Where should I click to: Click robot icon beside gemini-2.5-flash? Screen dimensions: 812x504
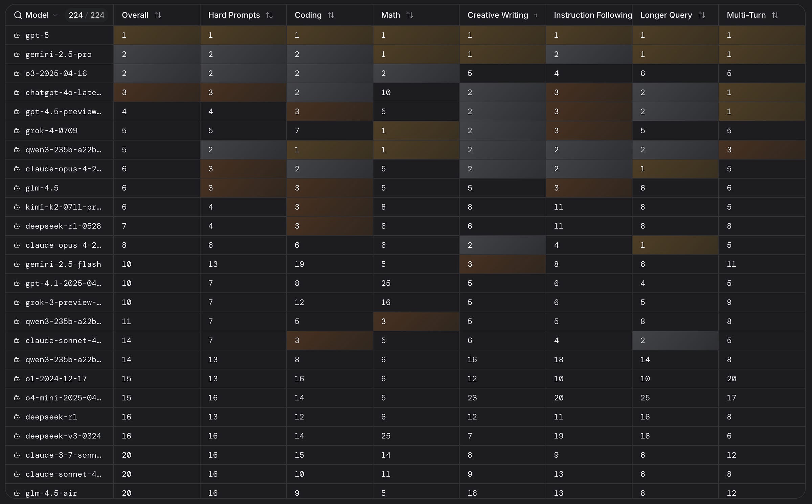[x=17, y=264]
